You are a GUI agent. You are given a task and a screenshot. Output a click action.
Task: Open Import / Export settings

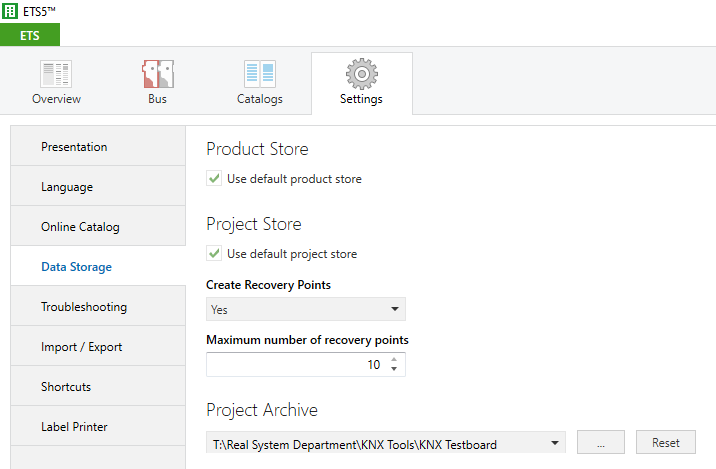[98, 347]
